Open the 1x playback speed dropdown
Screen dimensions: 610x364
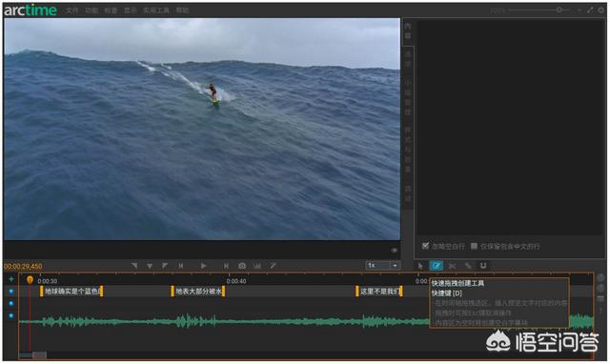383,266
